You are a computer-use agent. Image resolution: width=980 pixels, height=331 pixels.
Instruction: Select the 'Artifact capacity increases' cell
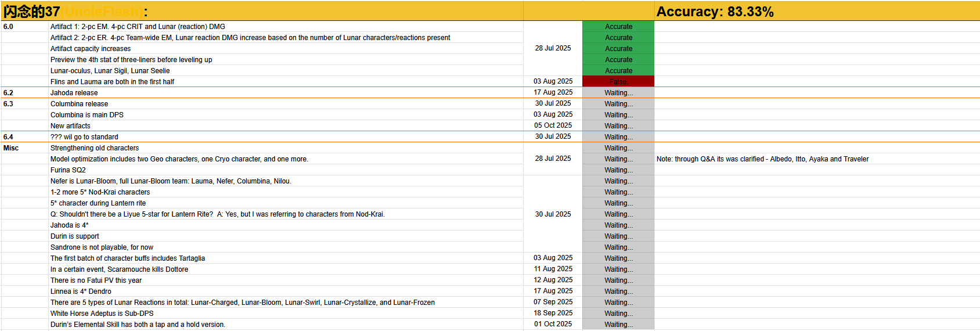tap(286, 49)
